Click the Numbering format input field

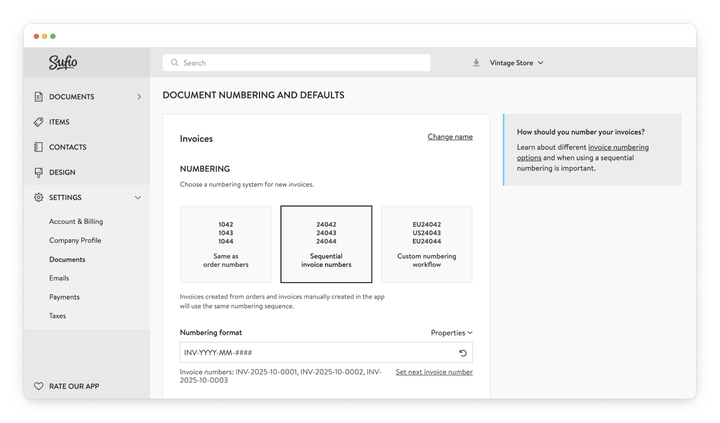pos(326,353)
